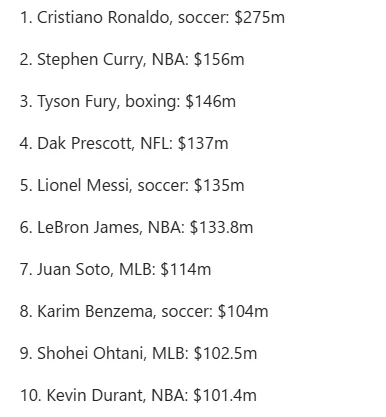Select the LeBron James NBA line
This screenshot has width=386, height=417.
(x=136, y=227)
